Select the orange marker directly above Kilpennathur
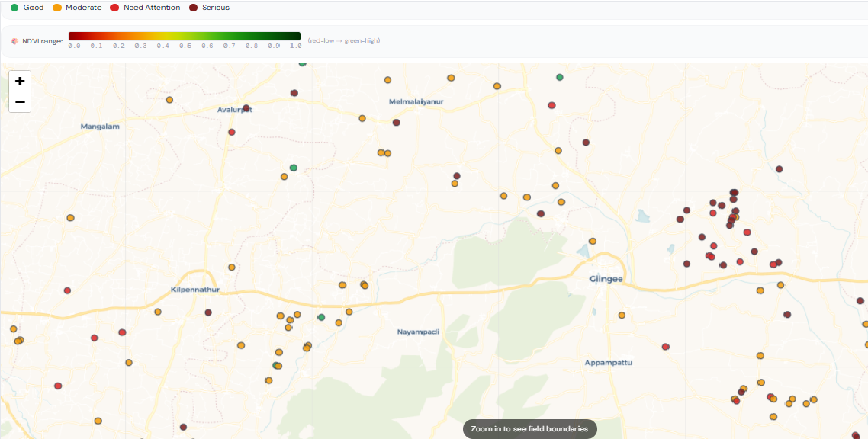Screen dimensions: 868x439 pos(232,268)
